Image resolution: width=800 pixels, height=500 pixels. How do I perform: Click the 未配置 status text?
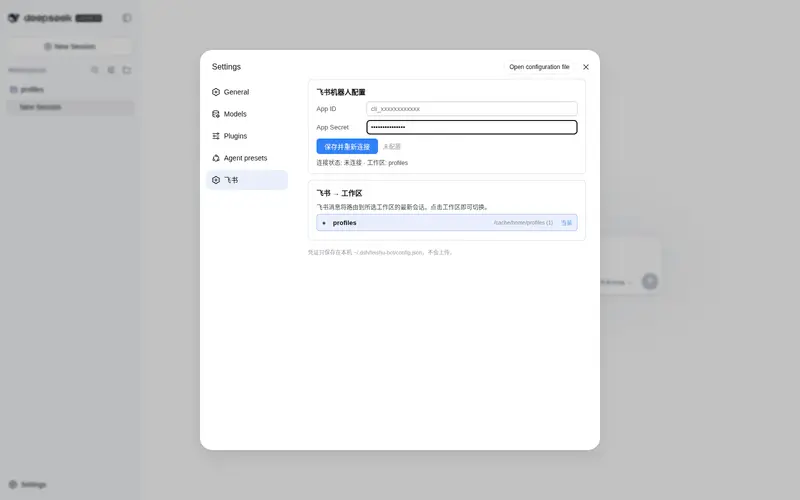[392, 146]
